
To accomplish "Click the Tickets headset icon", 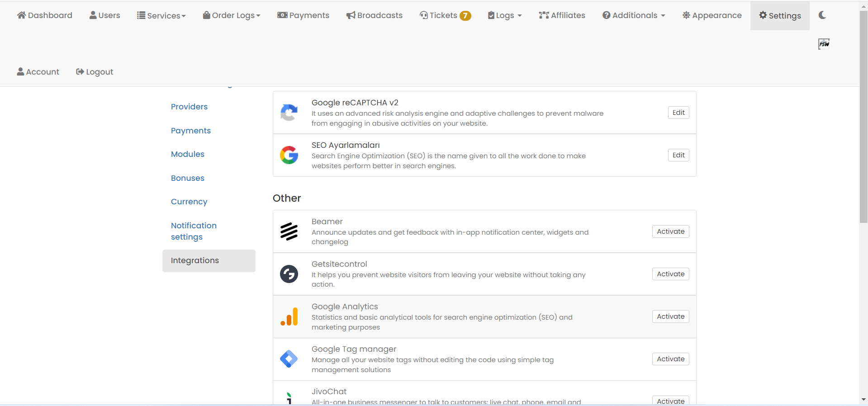I will [424, 15].
